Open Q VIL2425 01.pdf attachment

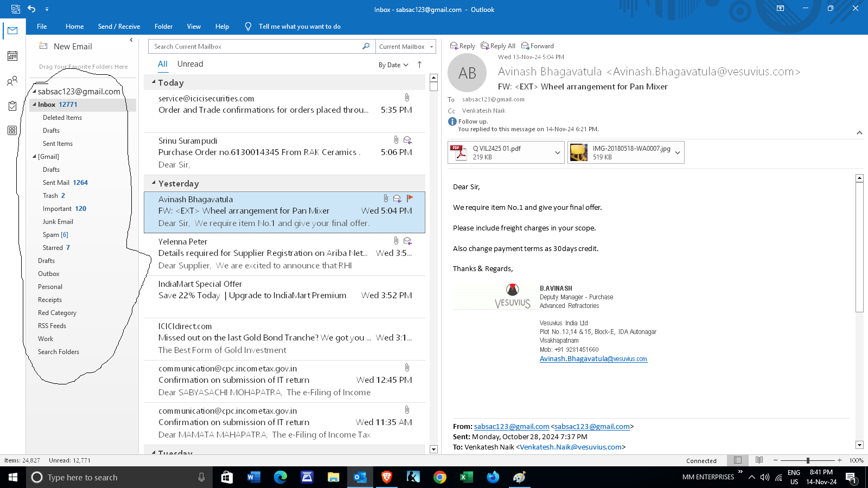tap(496, 152)
